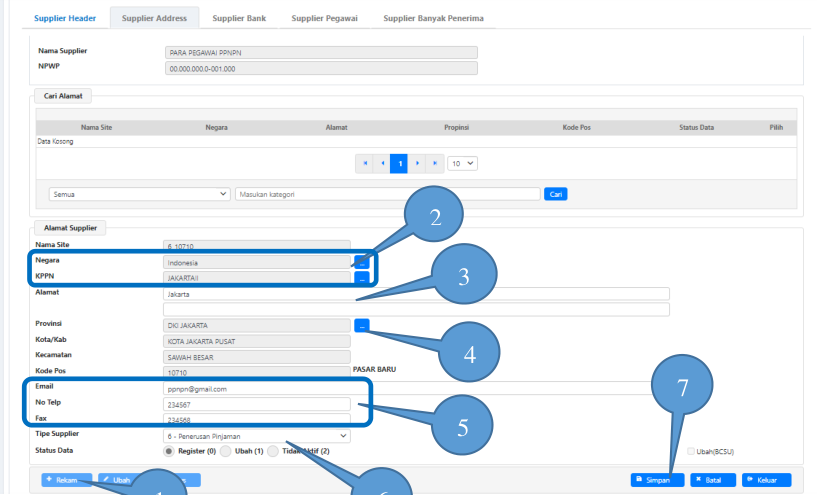Go to next page in pagination
817x495 pixels.
coord(417,163)
